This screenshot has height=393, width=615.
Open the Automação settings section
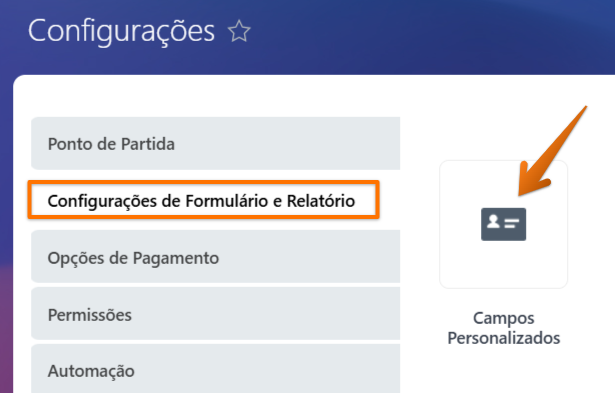click(x=215, y=369)
